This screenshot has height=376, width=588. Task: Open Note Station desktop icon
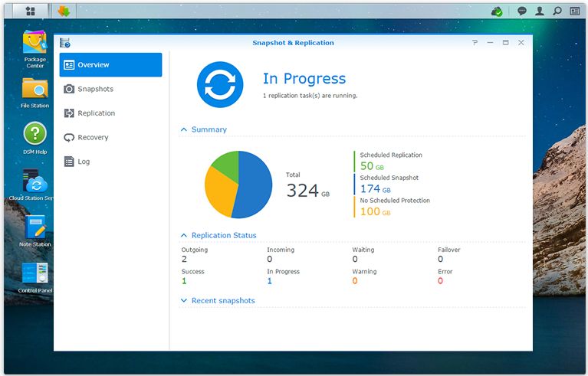(x=34, y=228)
